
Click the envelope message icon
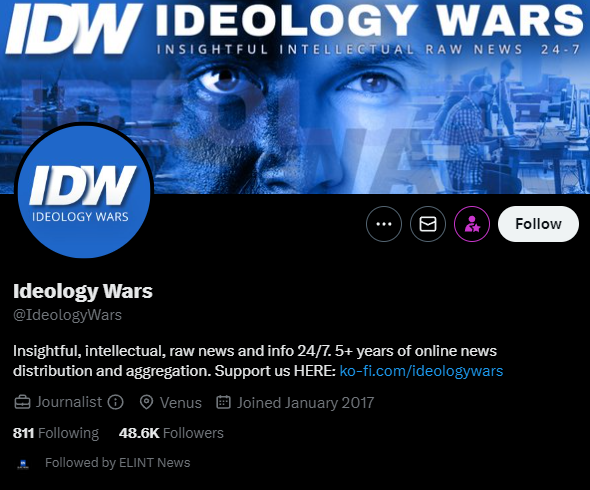(428, 224)
